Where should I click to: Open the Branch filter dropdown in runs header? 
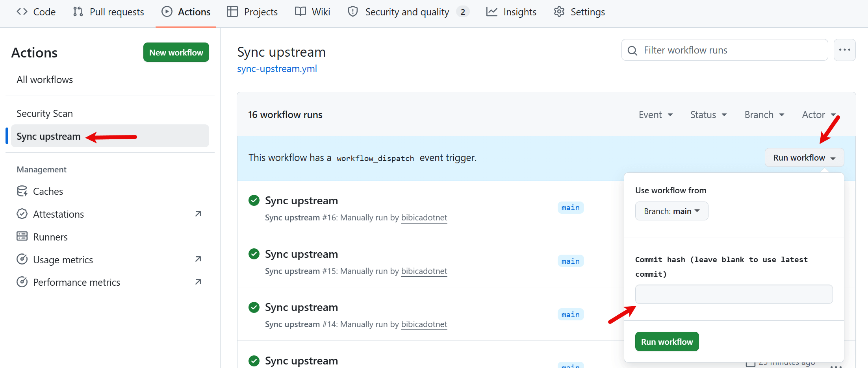pos(764,115)
